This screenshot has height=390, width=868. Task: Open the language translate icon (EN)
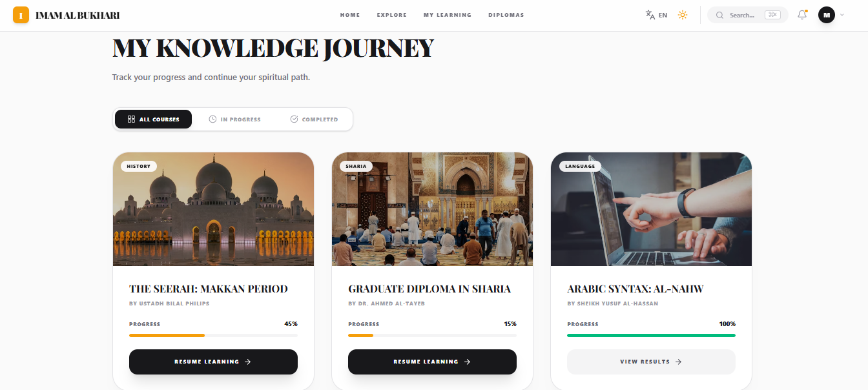656,15
